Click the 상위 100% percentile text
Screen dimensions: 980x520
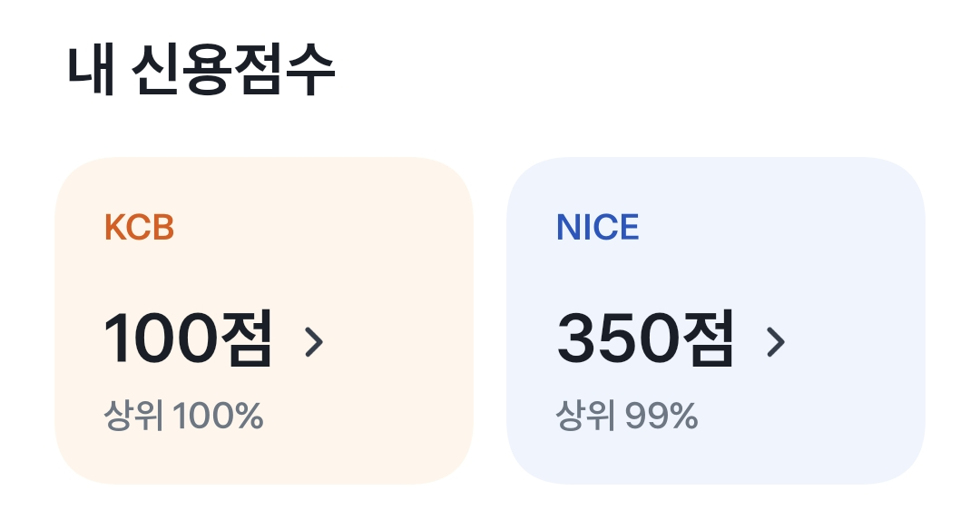(183, 417)
